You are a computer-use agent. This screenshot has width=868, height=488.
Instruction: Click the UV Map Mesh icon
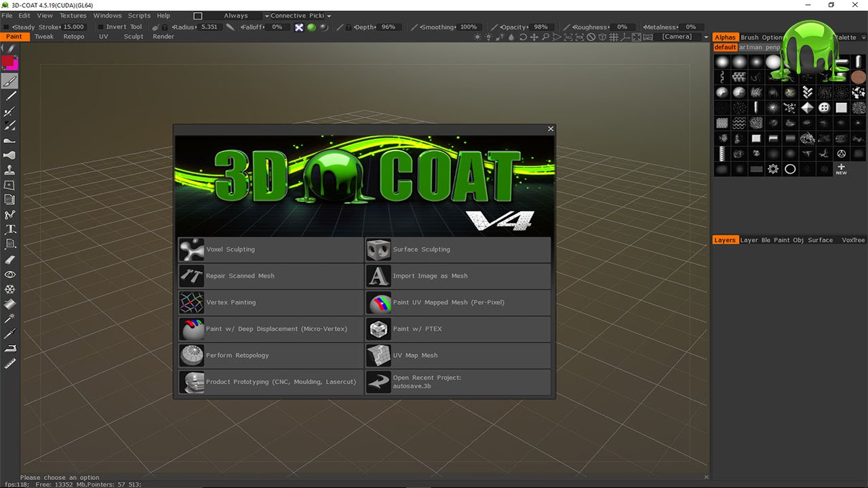378,355
